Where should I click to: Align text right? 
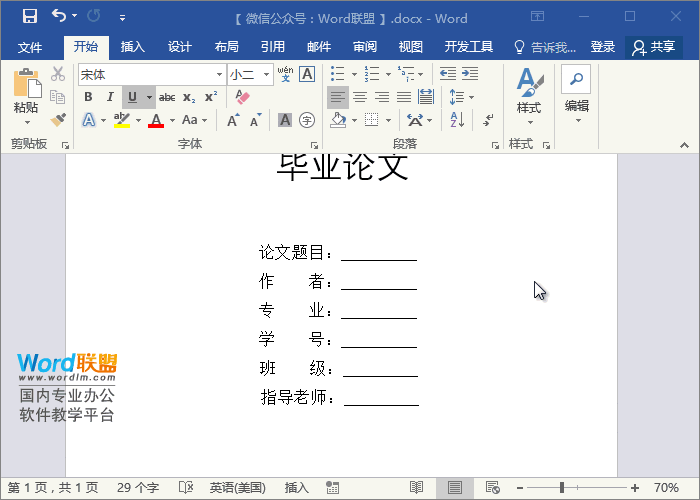pos(382,97)
